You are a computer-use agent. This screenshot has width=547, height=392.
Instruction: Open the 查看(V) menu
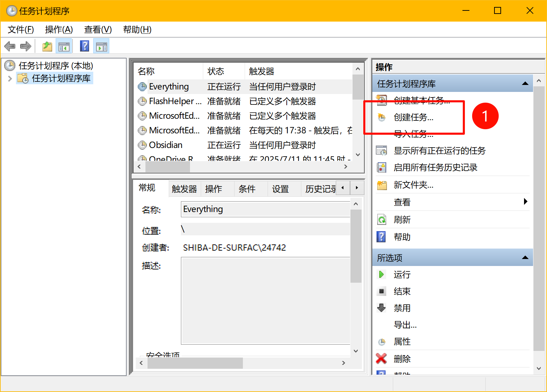(x=98, y=30)
